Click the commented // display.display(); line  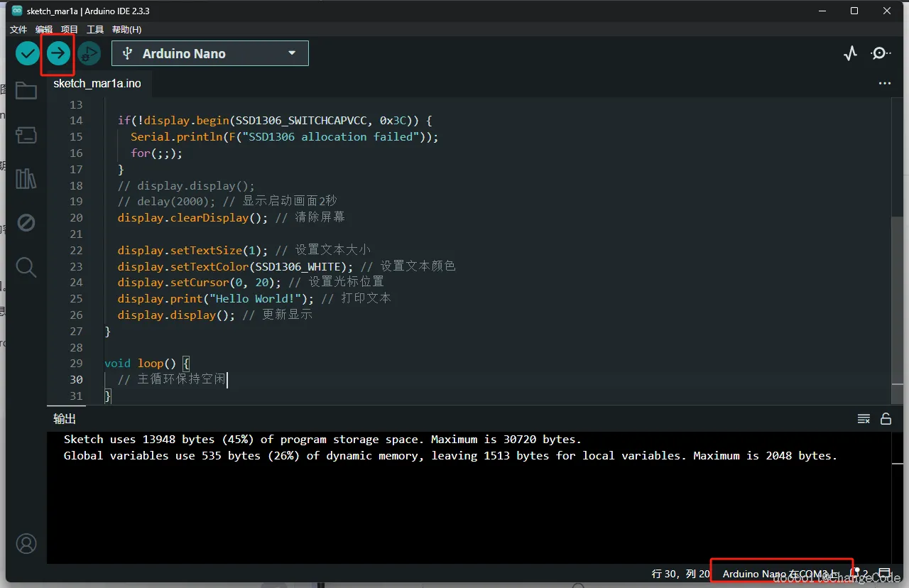(186, 186)
